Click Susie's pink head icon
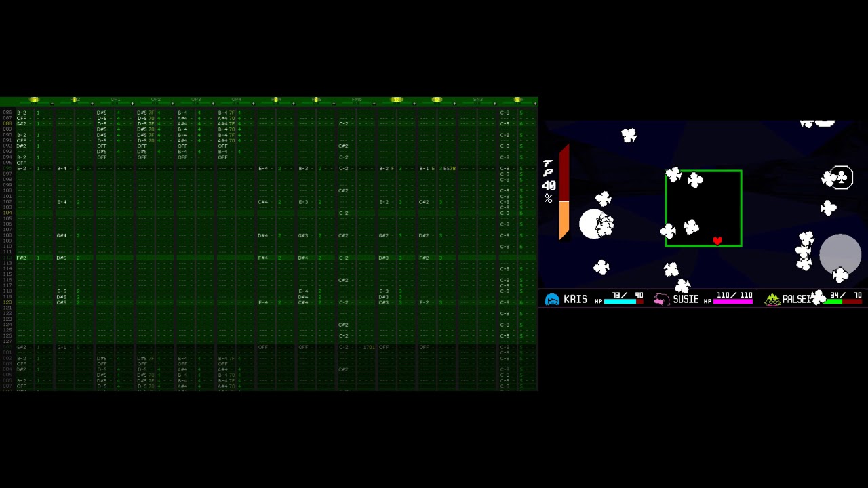Screen dimensions: 868x488 pos(661,299)
